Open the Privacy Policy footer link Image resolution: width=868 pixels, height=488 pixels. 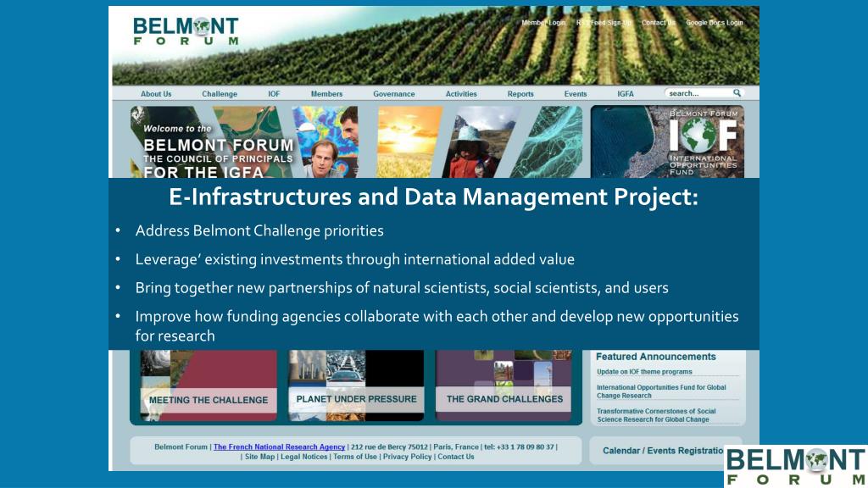407,457
